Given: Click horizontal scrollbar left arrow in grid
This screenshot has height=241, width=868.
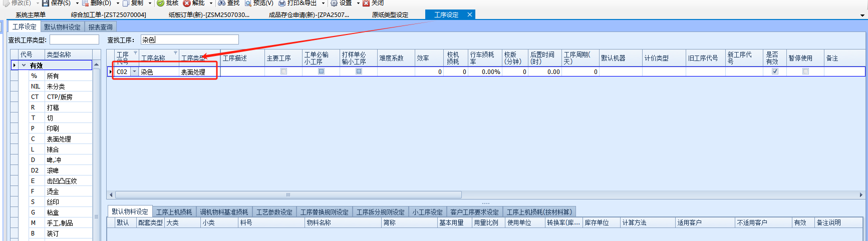Looking at the screenshot, I should coord(111,195).
